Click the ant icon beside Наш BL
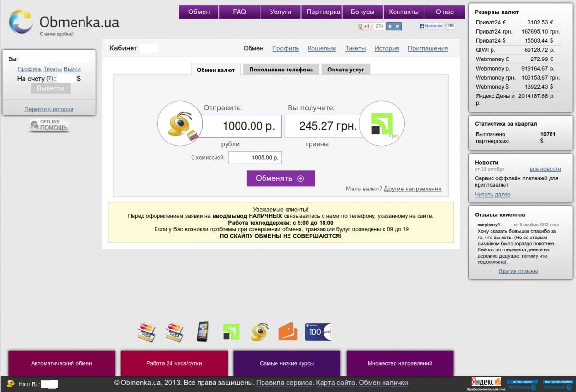Screen dimensions: 576x392 [x=11, y=383]
